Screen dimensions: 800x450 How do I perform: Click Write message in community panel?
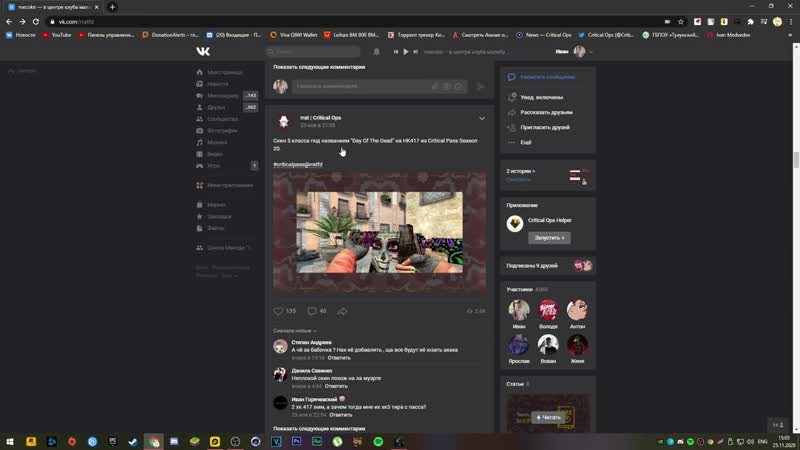[547, 77]
